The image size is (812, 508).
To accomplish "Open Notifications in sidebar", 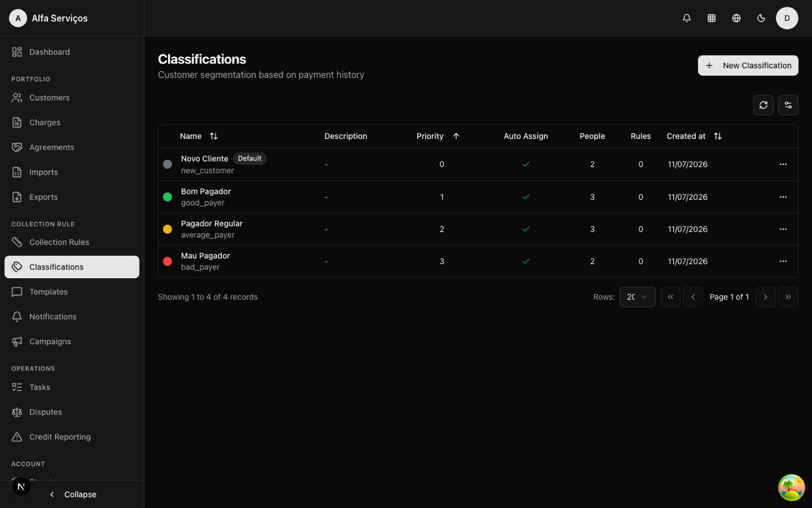I will pyautogui.click(x=72, y=316).
